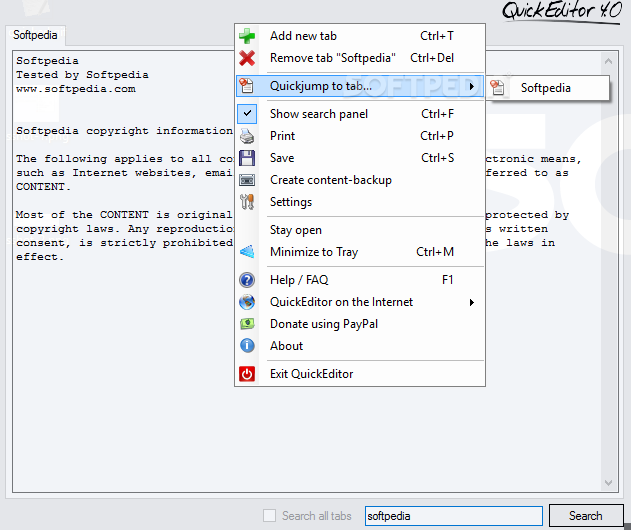This screenshot has width=631, height=530.
Task: Click the red X Remove tab icon
Action: point(247,58)
